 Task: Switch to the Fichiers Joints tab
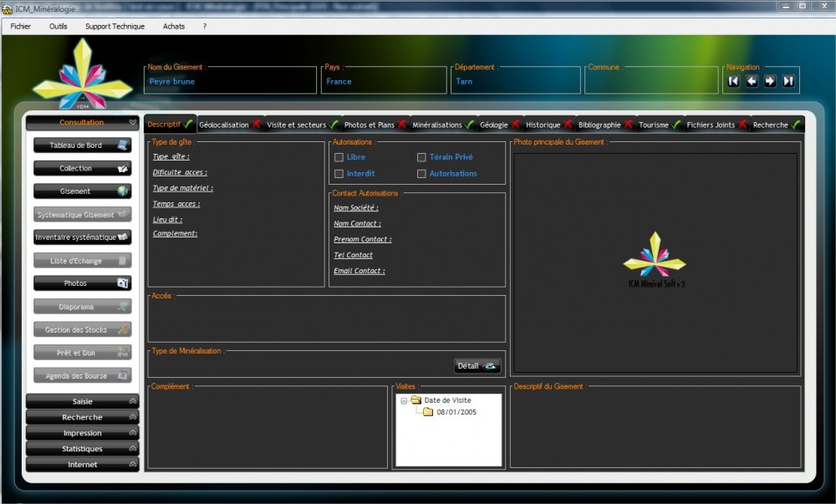pos(717,125)
